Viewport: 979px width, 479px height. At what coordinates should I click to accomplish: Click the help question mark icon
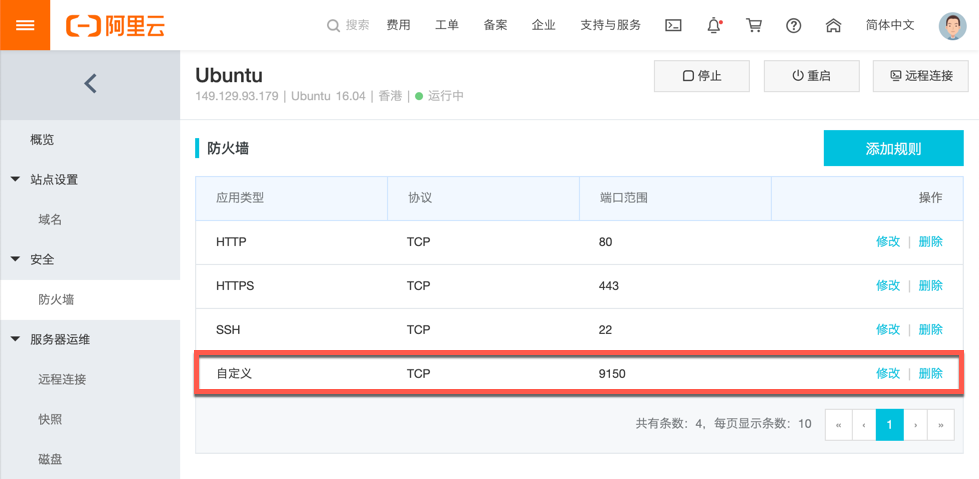click(793, 26)
